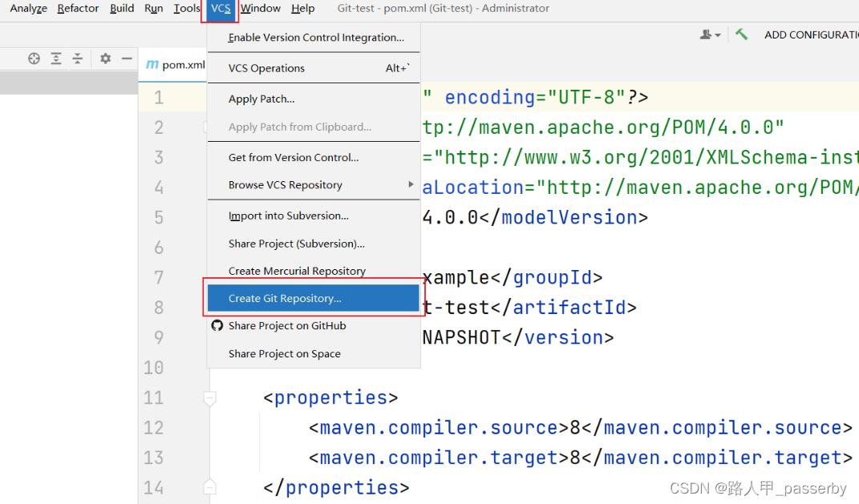Click the artifactId closing tag text

(x=563, y=308)
